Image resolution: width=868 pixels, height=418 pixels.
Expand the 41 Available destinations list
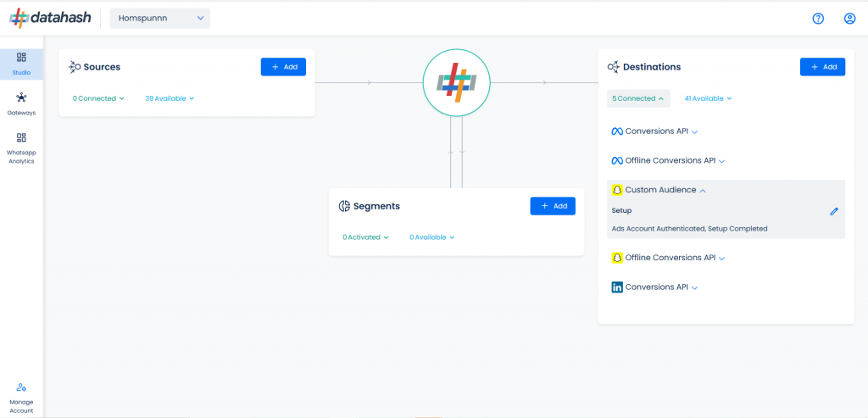[708, 98]
